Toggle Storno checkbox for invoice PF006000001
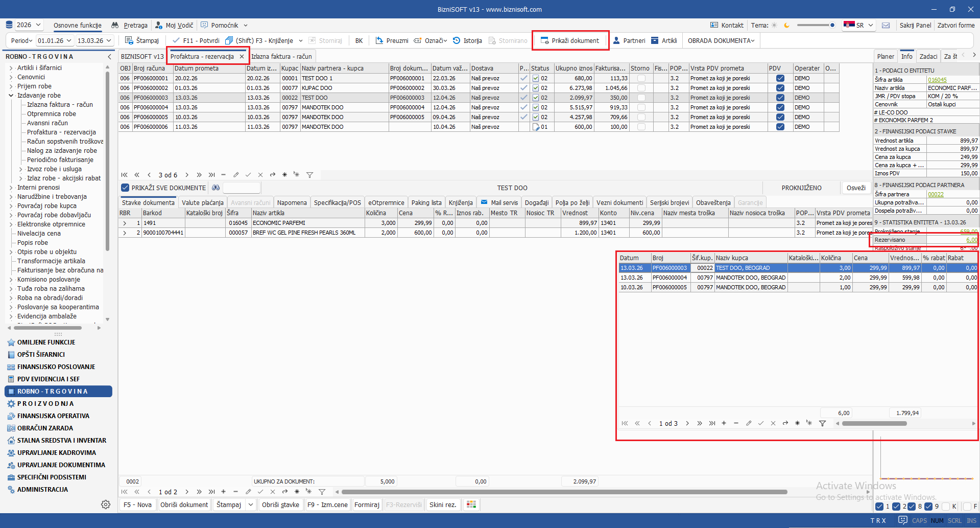The height and width of the screenshot is (528, 980). point(641,78)
